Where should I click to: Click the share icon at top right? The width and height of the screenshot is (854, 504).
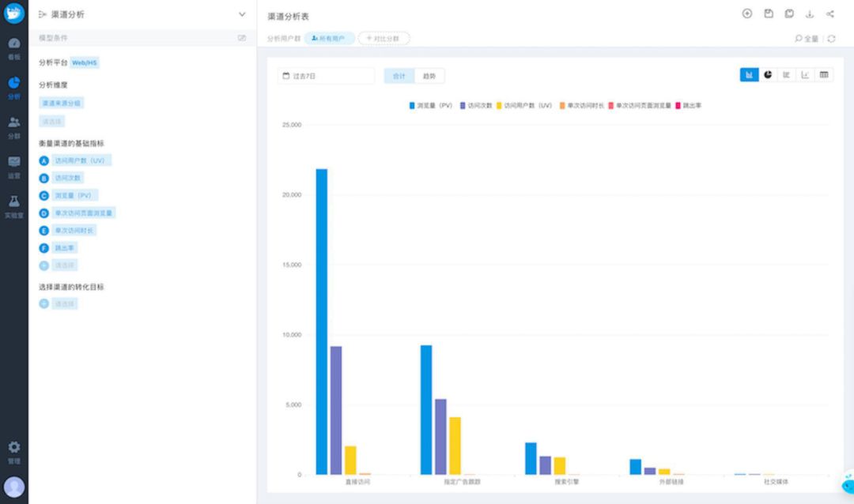(x=829, y=14)
